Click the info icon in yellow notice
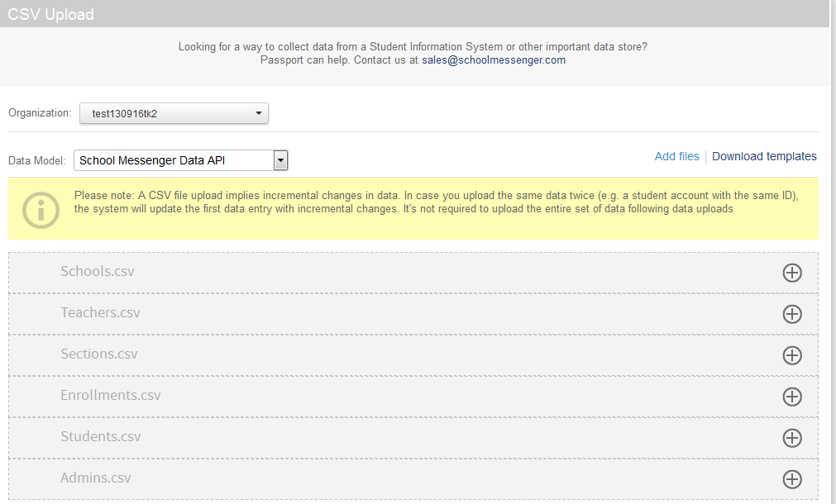 pos(41,210)
